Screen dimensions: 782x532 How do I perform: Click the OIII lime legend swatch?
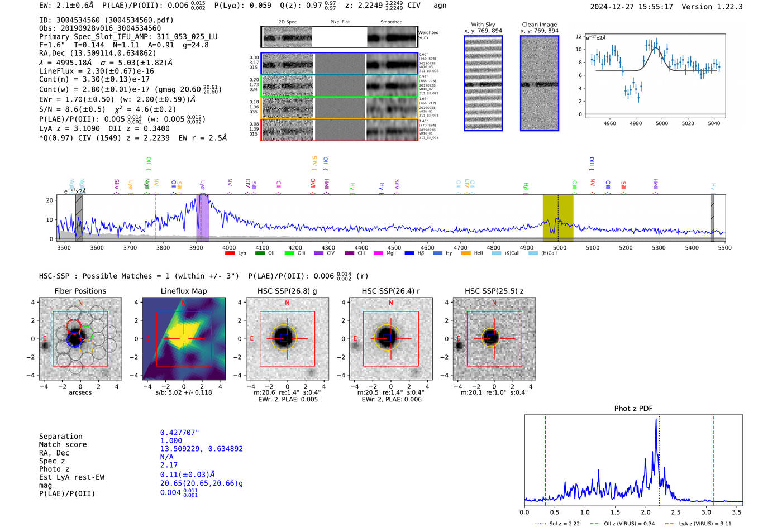289,253
